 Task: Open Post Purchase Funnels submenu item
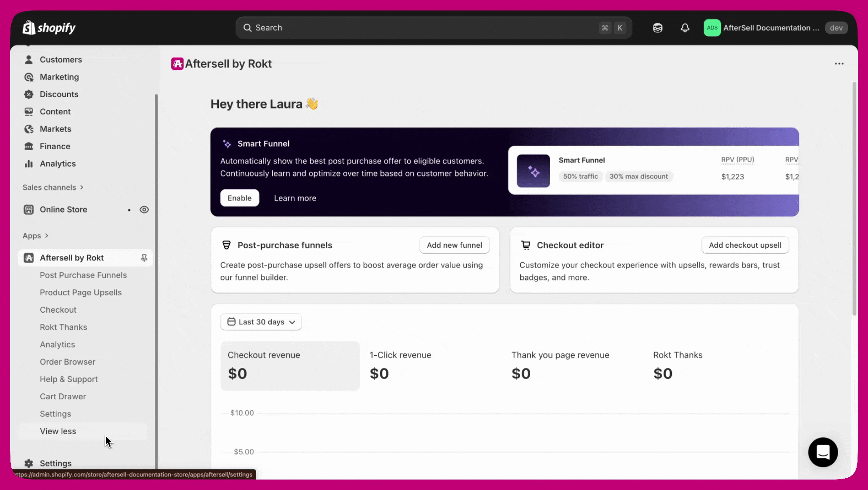tap(83, 275)
